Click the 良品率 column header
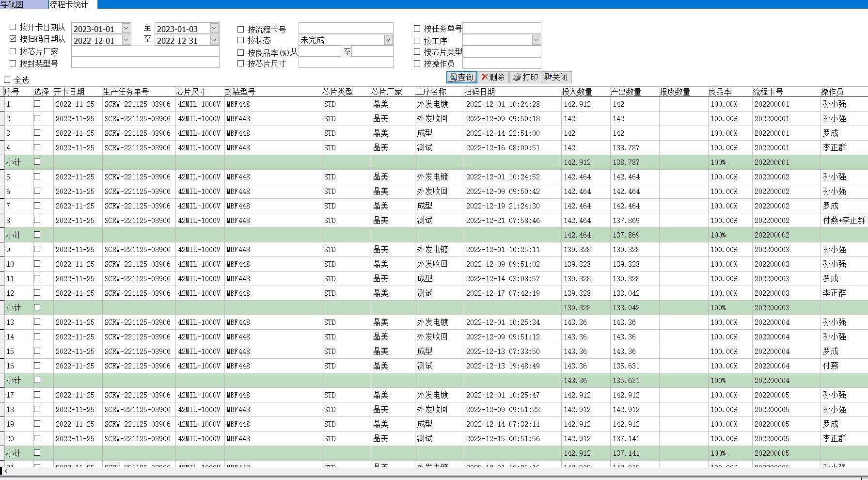Screen dimensions: 868x480 point(720,92)
